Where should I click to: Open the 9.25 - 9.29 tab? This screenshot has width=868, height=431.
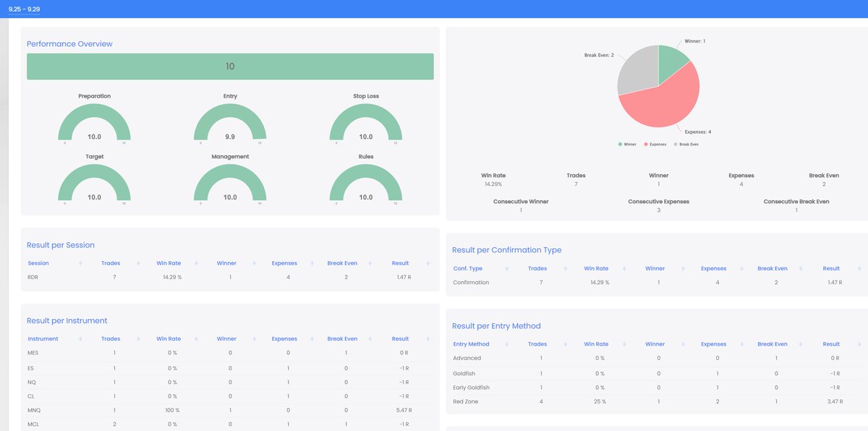(x=25, y=9)
